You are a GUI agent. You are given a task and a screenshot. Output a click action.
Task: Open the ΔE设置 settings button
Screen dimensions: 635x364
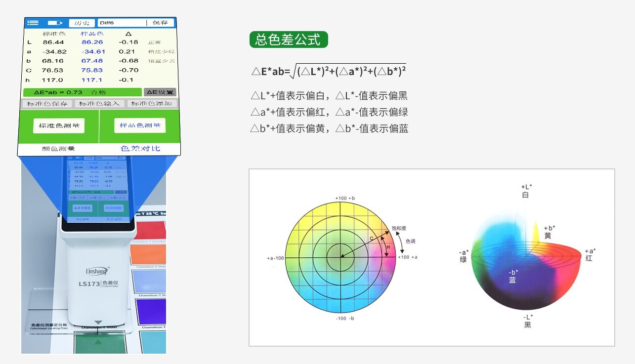point(160,92)
